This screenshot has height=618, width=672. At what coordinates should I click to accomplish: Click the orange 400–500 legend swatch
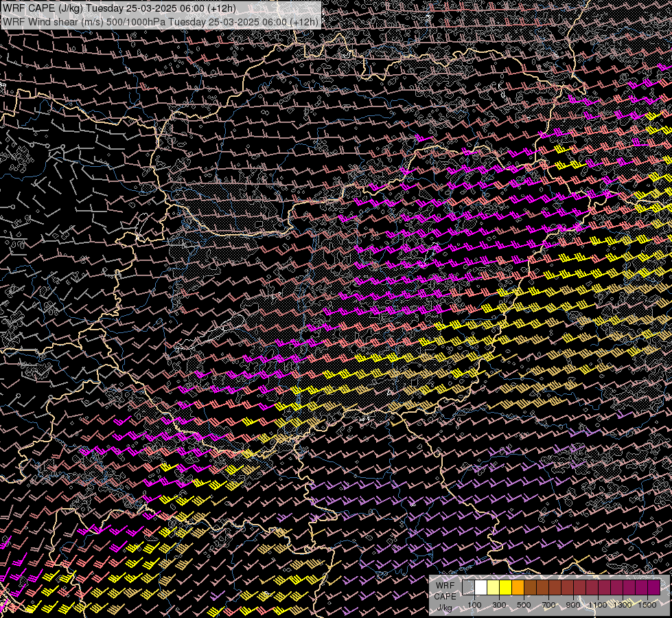[518, 588]
